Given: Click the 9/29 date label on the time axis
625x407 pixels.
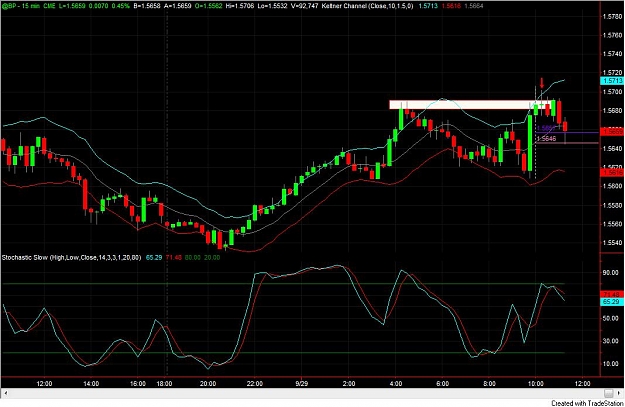Looking at the screenshot, I should point(302,384).
